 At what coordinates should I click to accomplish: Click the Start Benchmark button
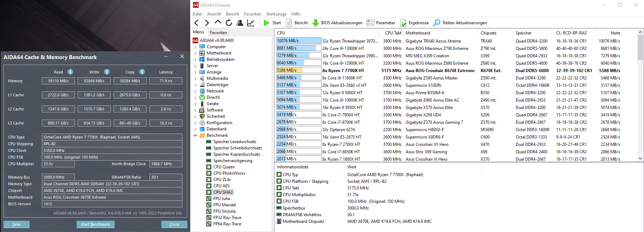point(95,224)
